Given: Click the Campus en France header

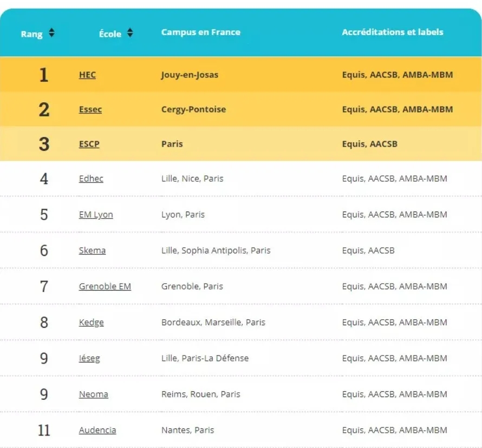Looking at the screenshot, I should (x=201, y=32).
